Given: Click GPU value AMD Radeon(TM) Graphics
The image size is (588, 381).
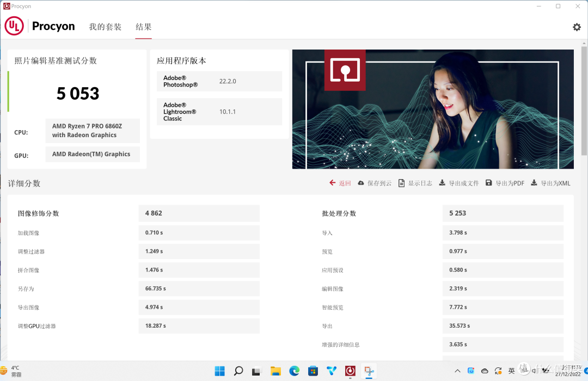Looking at the screenshot, I should [x=93, y=154].
